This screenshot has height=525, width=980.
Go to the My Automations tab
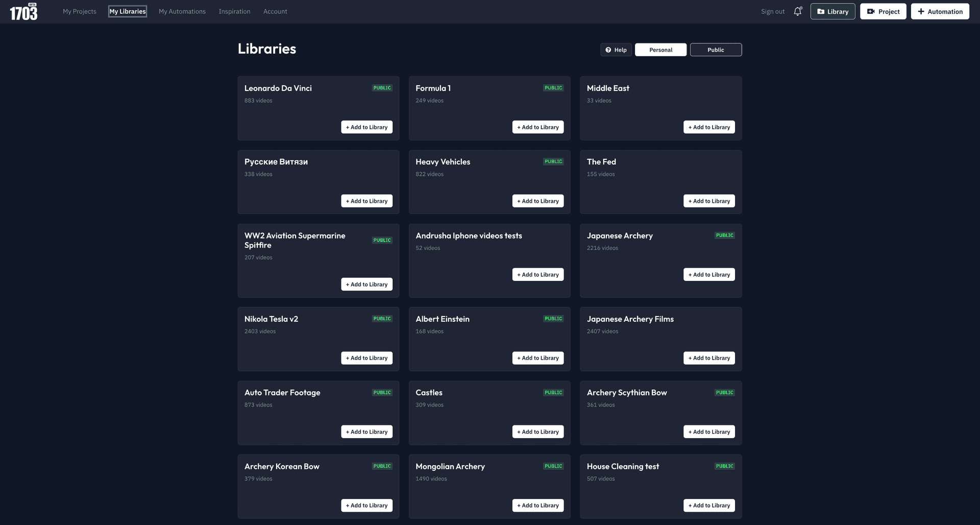(x=182, y=11)
